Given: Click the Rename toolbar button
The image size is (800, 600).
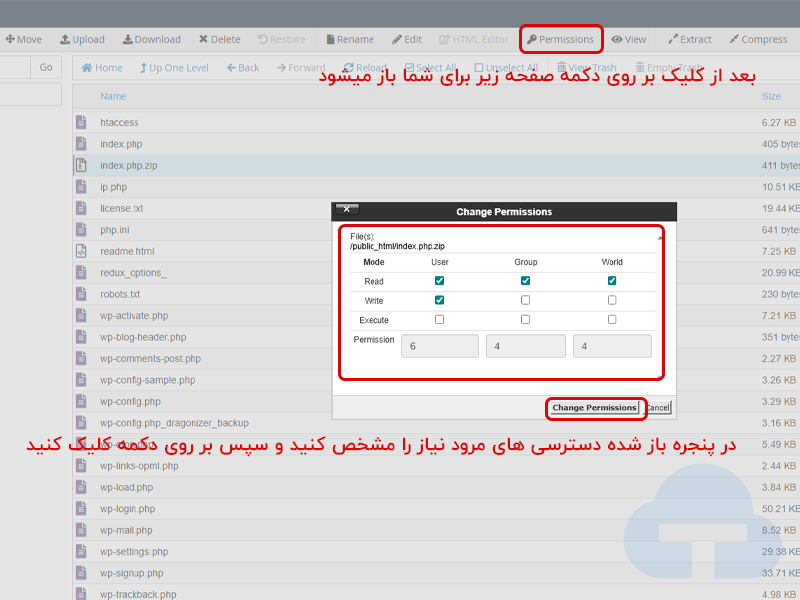Looking at the screenshot, I should tap(350, 39).
